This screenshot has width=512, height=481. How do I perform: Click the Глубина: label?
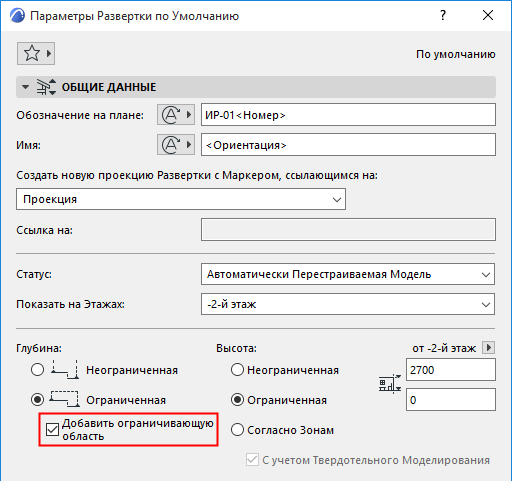[x=39, y=348]
